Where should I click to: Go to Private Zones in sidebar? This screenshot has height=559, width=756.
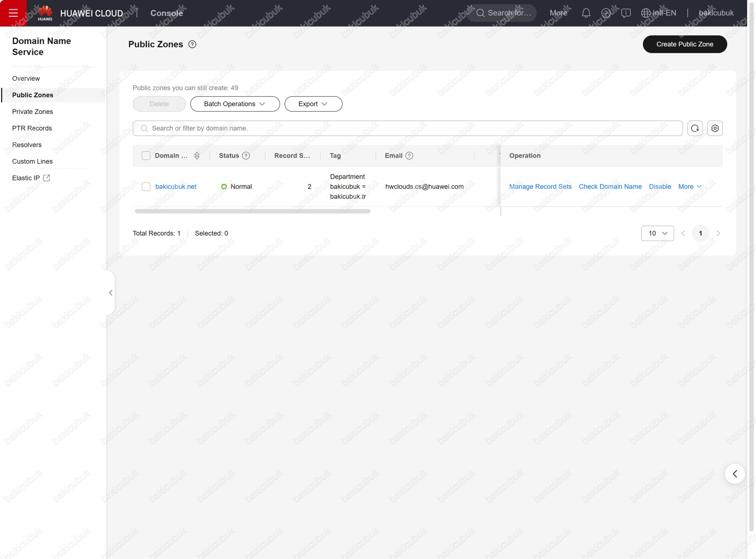point(32,112)
